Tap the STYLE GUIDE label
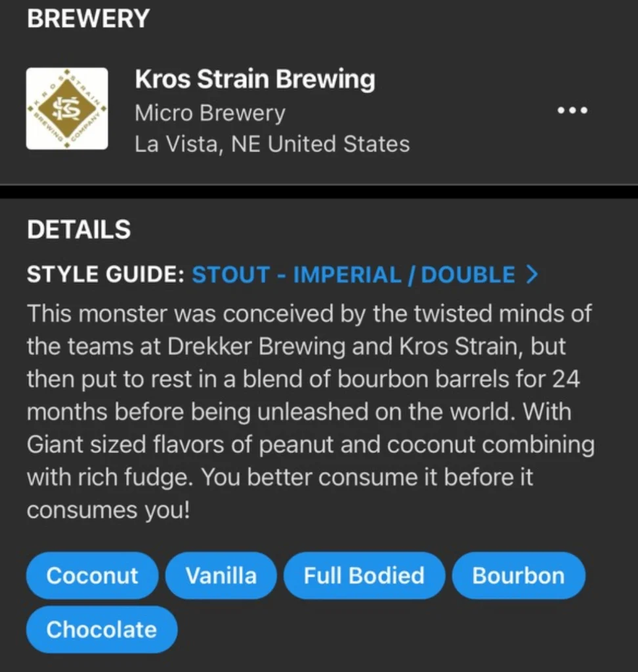638x672 pixels. pyautogui.click(x=105, y=275)
